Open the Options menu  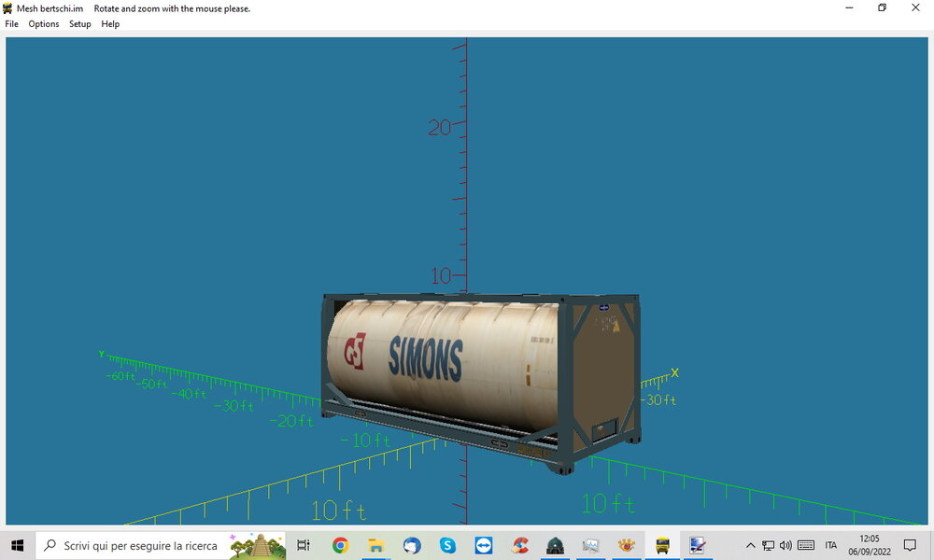(44, 24)
